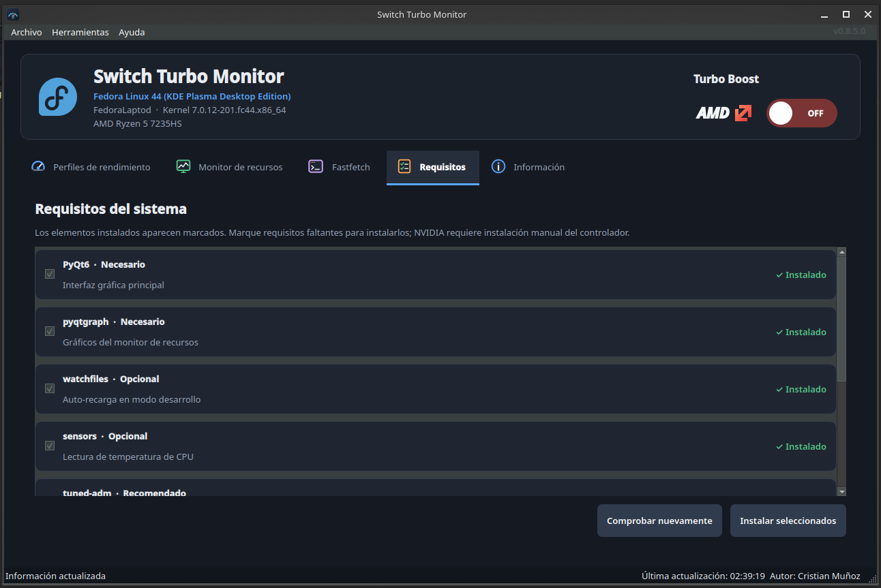Open the Fastfetch tab
Screen dimensions: 881x588
click(x=340, y=167)
